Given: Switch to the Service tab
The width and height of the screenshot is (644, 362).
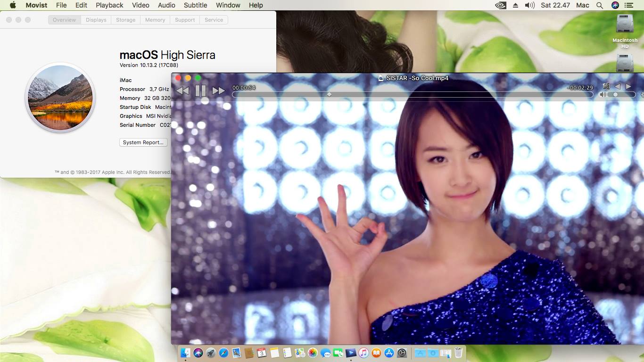Looking at the screenshot, I should pyautogui.click(x=214, y=20).
